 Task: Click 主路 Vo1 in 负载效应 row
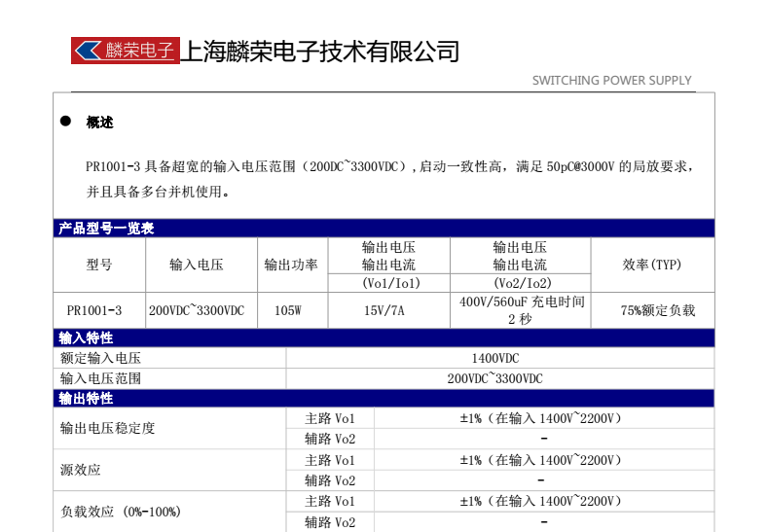pyautogui.click(x=330, y=501)
